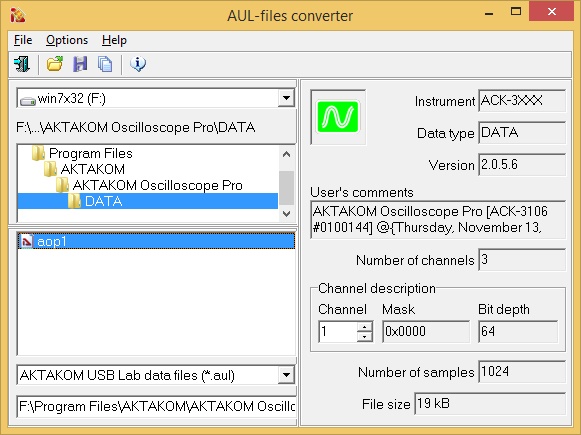Screen dimensions: 581x435
Task: Expand the win7x32 (F:) drive dropdown
Action: [x=286, y=98]
